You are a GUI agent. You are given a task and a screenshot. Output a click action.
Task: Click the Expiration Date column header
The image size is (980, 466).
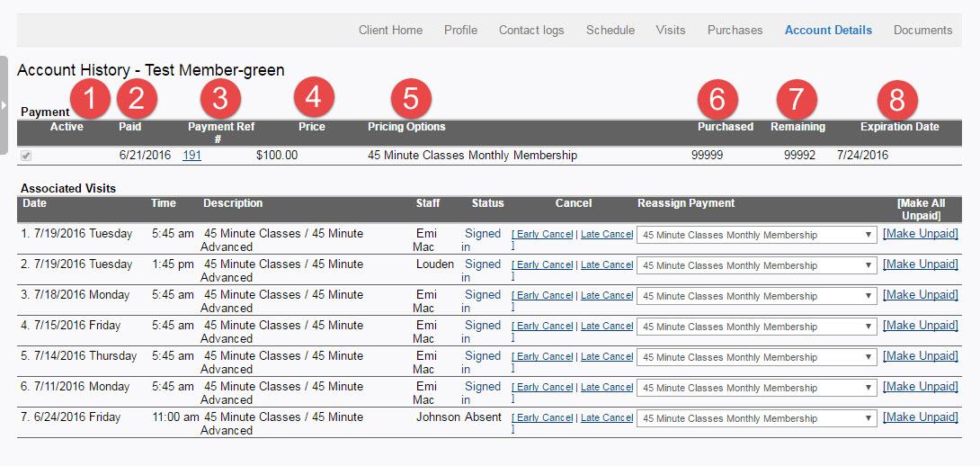pos(899,126)
